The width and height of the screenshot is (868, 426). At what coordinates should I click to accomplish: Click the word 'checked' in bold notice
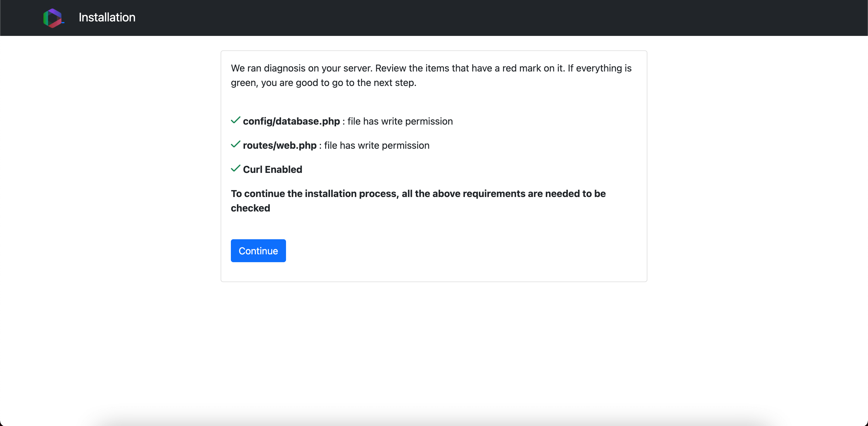pos(250,208)
